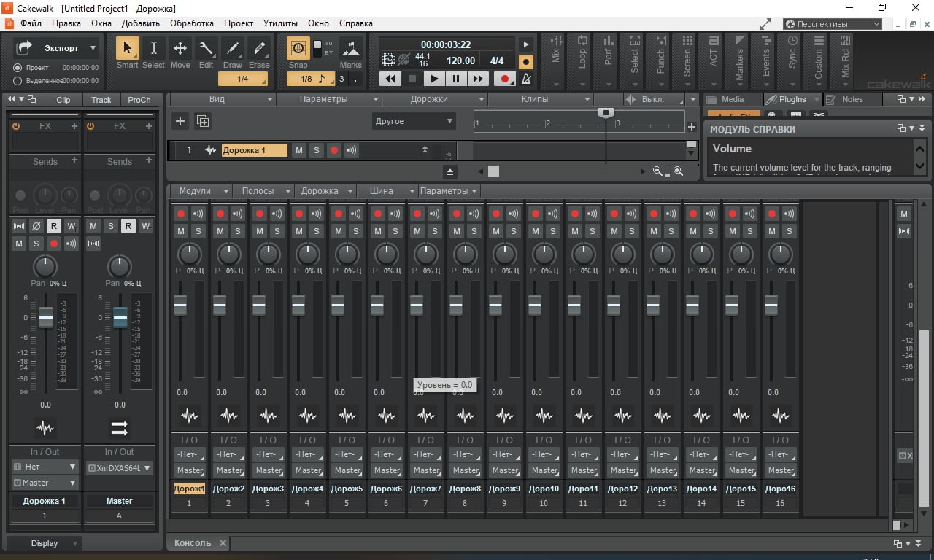This screenshot has height=560, width=934.
Task: Open the Шина console menu
Action: 387,191
